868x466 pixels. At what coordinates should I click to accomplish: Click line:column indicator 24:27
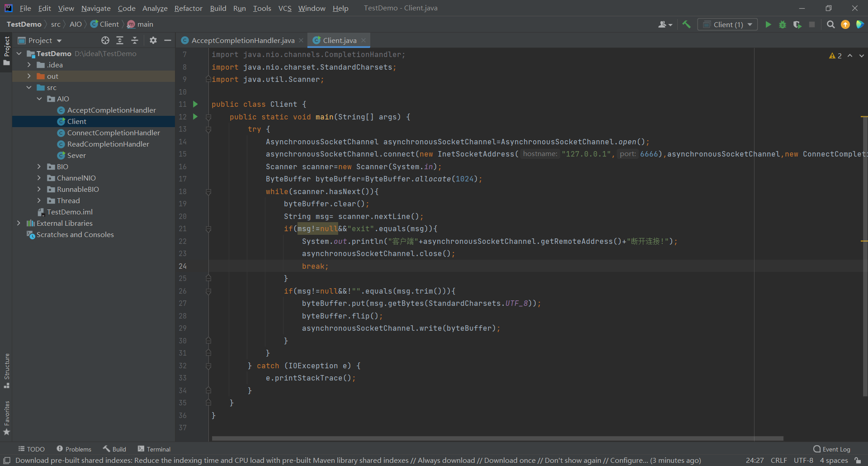pyautogui.click(x=755, y=461)
